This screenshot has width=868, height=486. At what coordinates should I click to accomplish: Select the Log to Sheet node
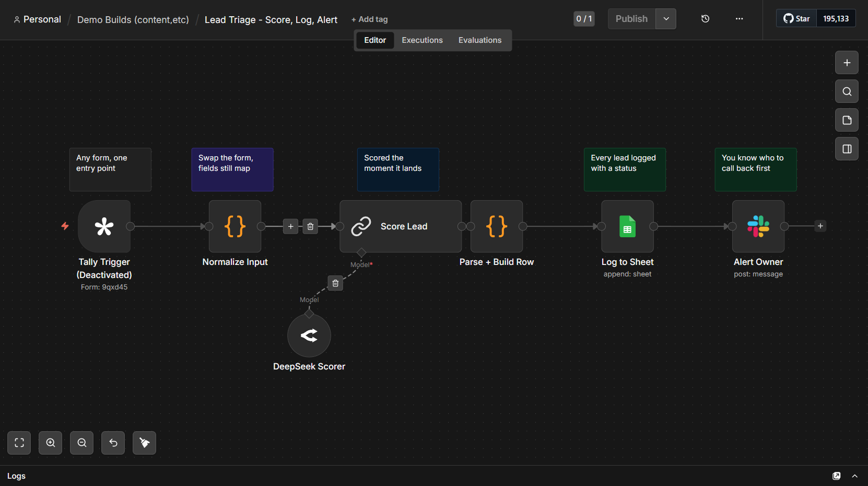tap(627, 226)
